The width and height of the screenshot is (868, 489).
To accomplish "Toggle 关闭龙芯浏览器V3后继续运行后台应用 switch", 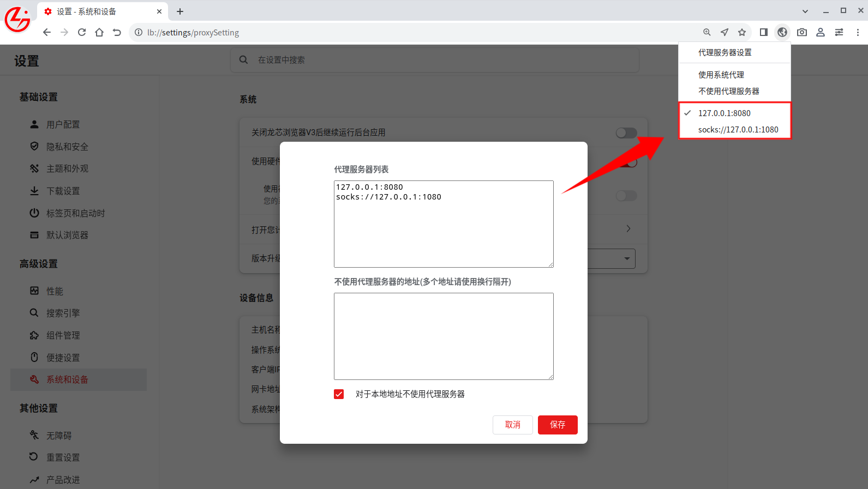I will (626, 132).
